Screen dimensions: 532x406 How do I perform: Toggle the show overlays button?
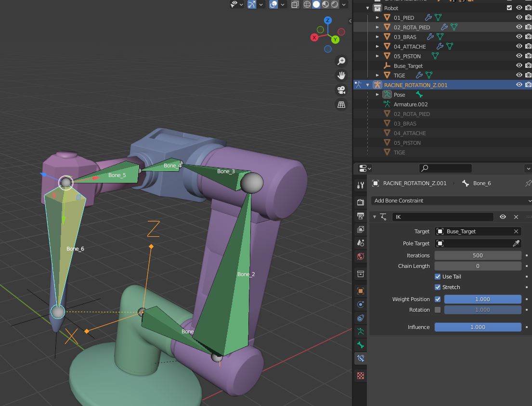(273, 4)
